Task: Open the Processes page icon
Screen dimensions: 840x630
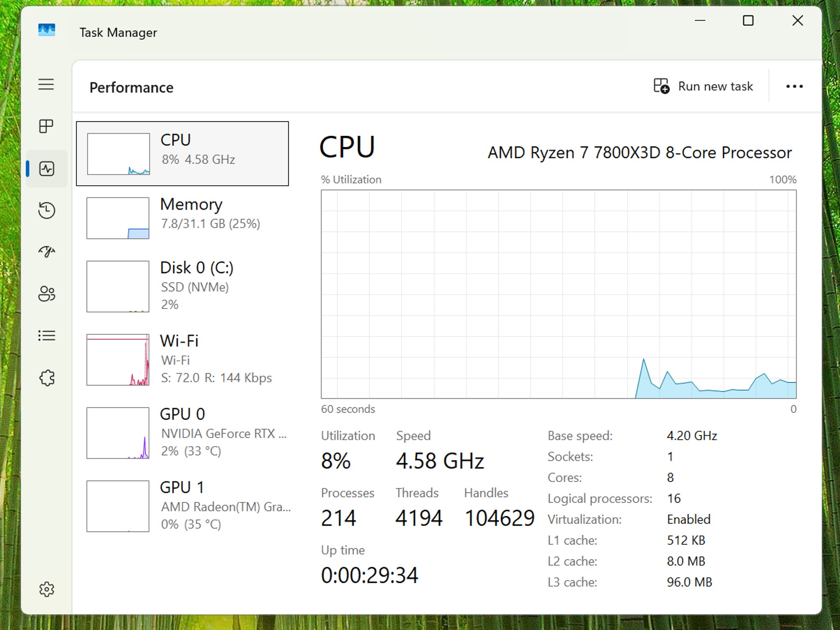Action: click(46, 126)
